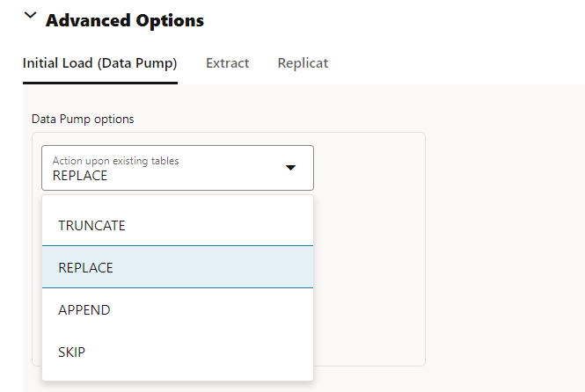Switch to the Initial Load (Data Pump) tab
The image size is (585, 392).
coord(99,63)
